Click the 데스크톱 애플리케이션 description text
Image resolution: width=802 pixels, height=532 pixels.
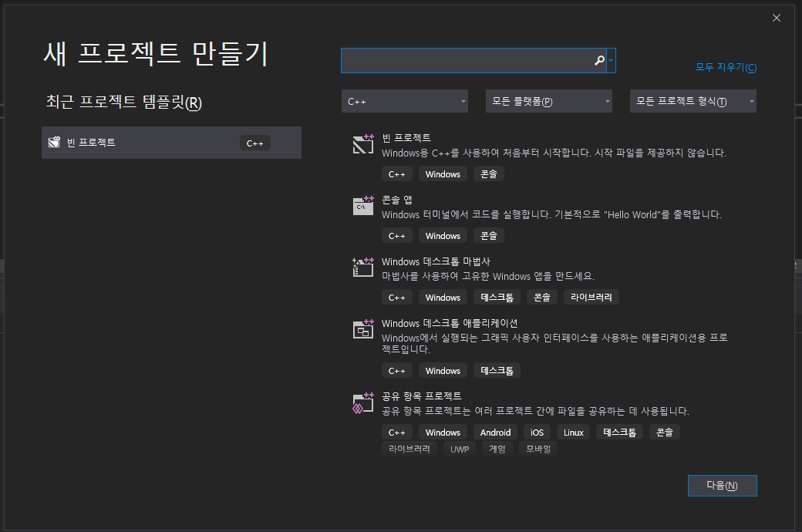tap(554, 343)
